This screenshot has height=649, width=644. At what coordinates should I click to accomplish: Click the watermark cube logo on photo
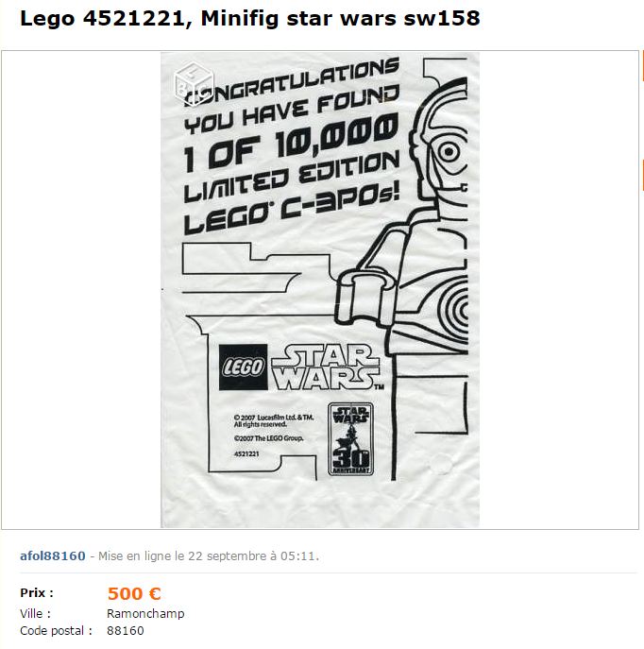194,83
